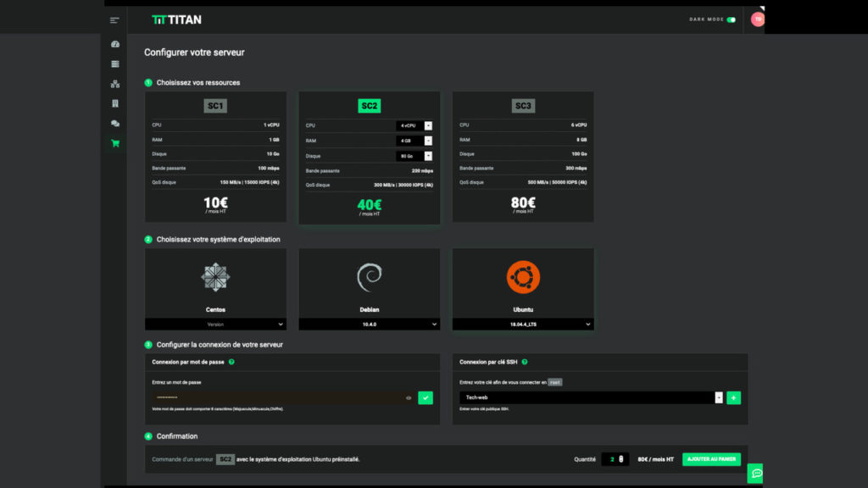868x488 pixels.
Task: Click the password input field
Action: [x=275, y=397]
